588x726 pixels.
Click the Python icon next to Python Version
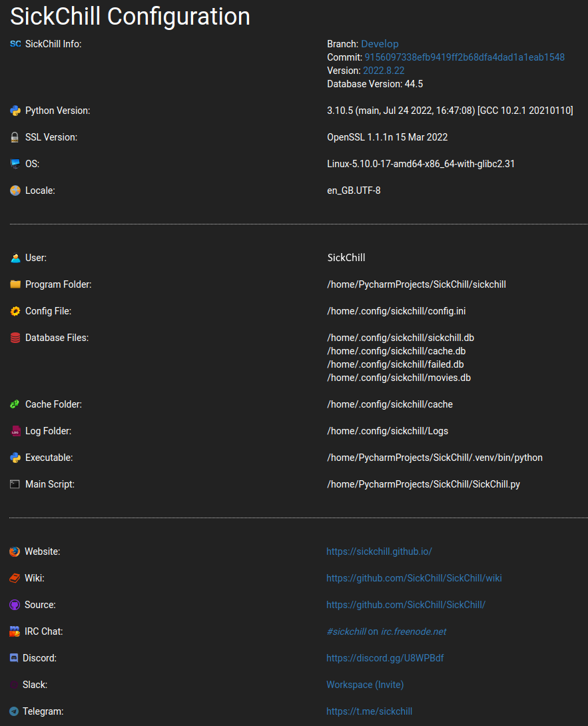click(x=15, y=111)
